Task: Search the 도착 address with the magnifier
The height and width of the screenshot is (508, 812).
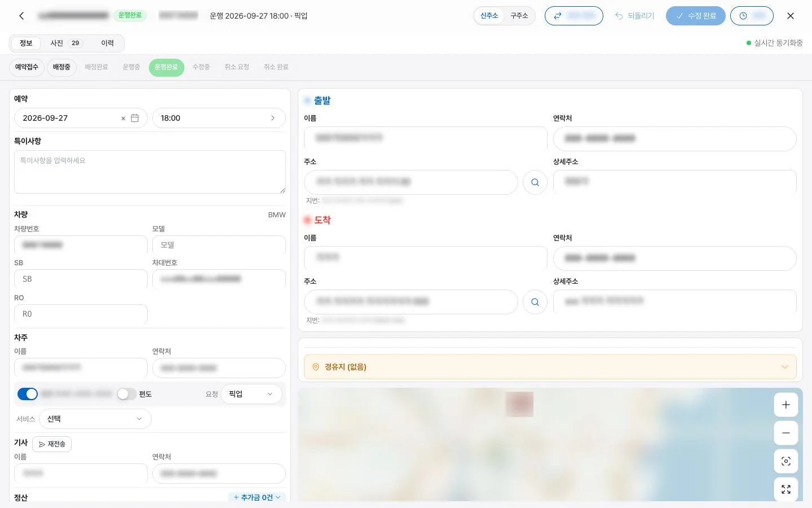Action: click(535, 302)
